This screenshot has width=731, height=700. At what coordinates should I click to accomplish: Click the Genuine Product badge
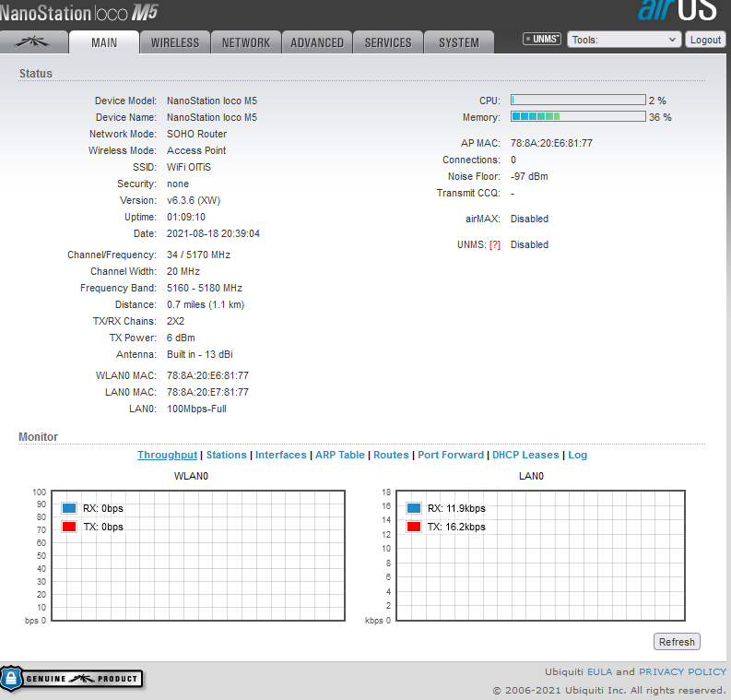(x=71, y=679)
